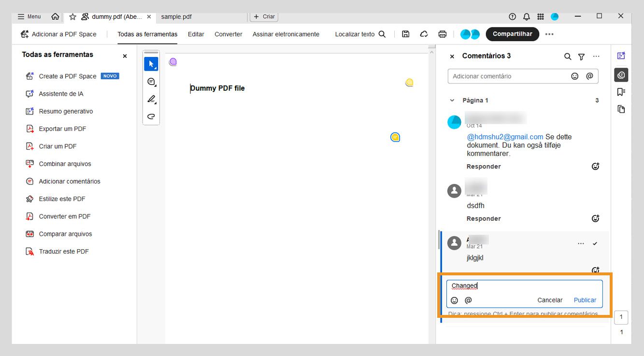
Task: Click Cancelar in the reply box
Action: [x=550, y=300]
